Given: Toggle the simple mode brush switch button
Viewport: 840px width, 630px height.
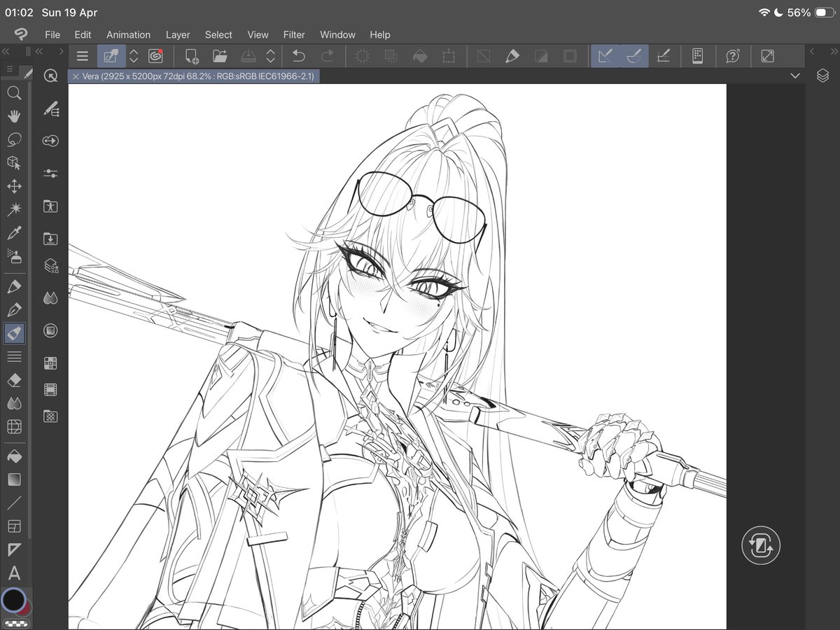Looking at the screenshot, I should (111, 56).
